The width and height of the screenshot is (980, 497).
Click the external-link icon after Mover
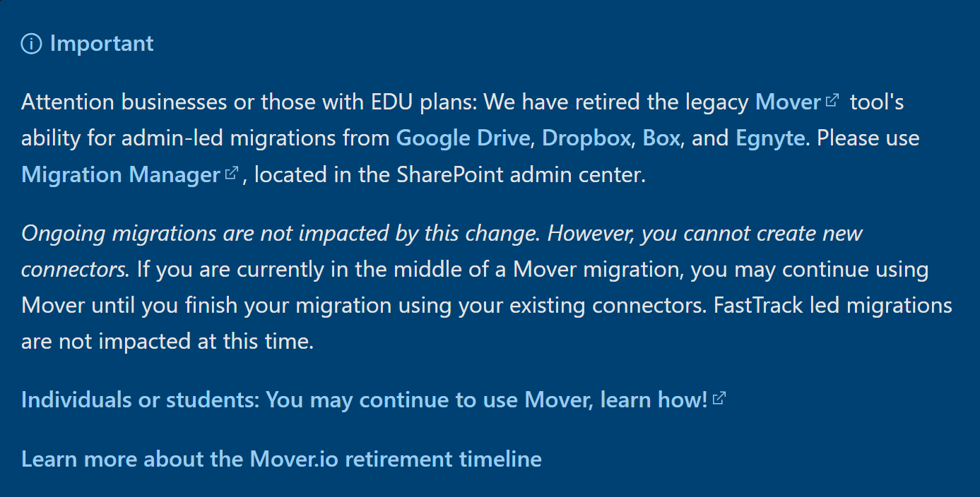pos(832,101)
